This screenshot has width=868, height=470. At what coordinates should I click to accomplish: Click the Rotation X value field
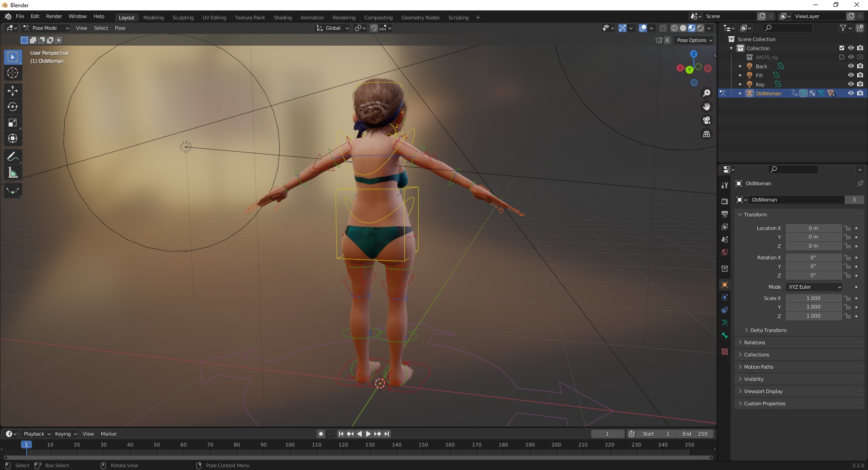coord(814,258)
